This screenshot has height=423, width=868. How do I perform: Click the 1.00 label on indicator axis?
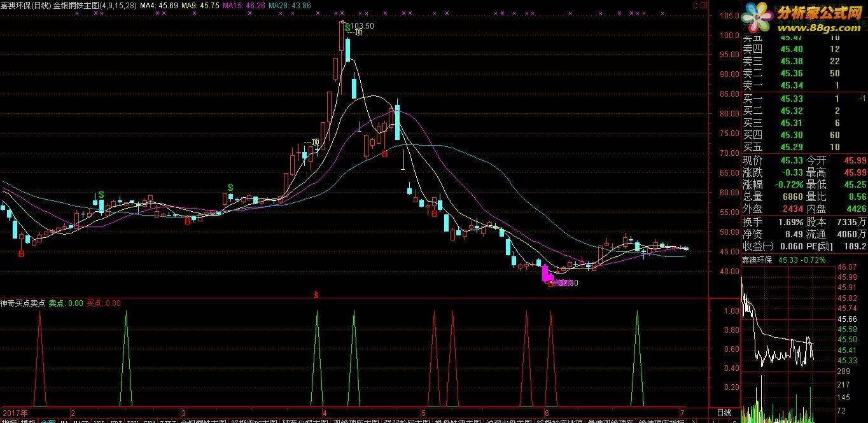(x=732, y=311)
